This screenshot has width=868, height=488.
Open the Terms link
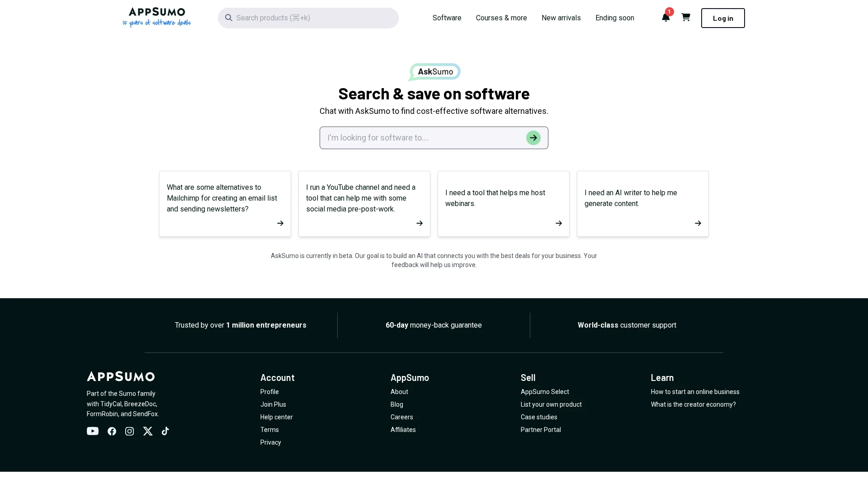[x=269, y=430]
